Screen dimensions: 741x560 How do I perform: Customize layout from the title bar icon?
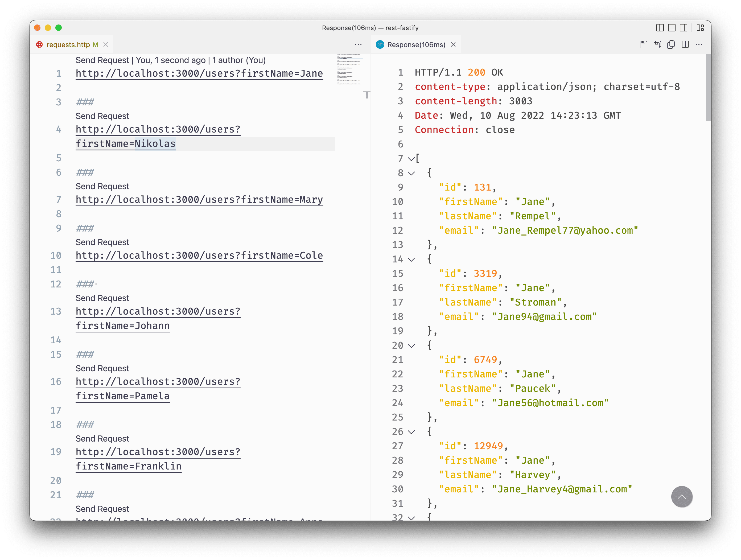pos(700,28)
